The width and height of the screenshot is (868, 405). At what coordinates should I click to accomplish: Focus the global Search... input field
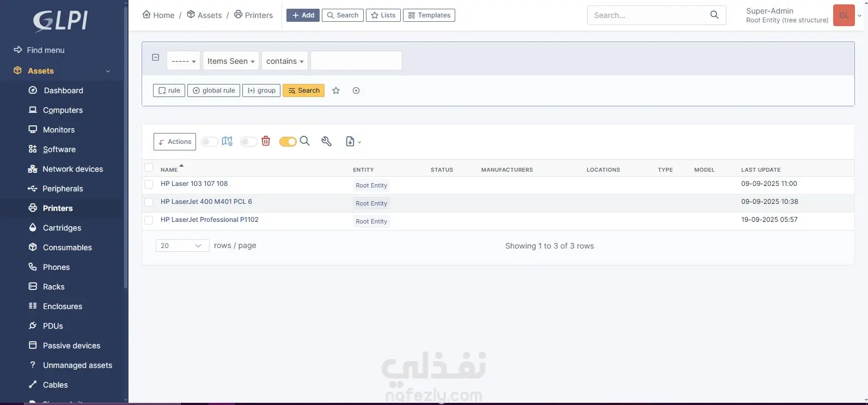click(x=648, y=15)
